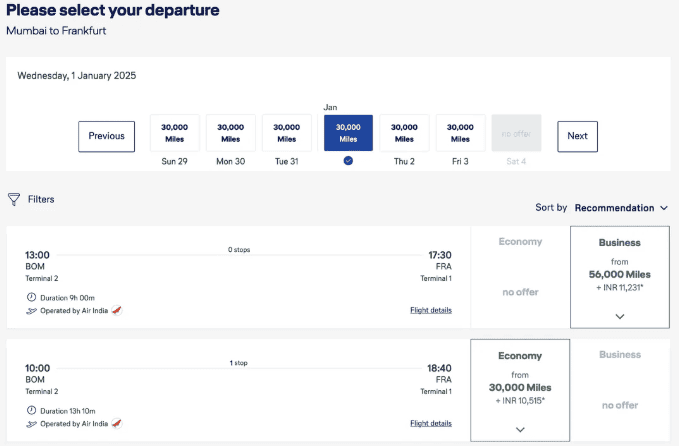Pick the Fri 3 date option
Screen dimensions: 679x446
pyautogui.click(x=460, y=134)
